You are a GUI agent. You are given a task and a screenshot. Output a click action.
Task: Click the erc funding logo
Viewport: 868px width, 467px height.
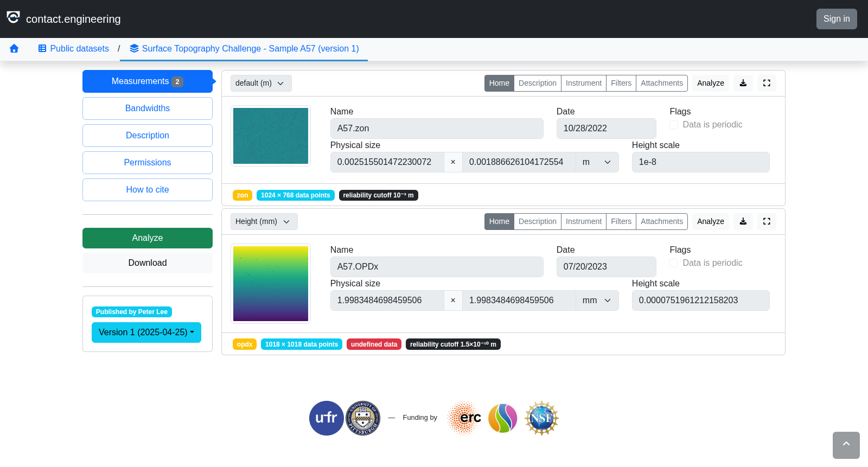click(x=464, y=418)
